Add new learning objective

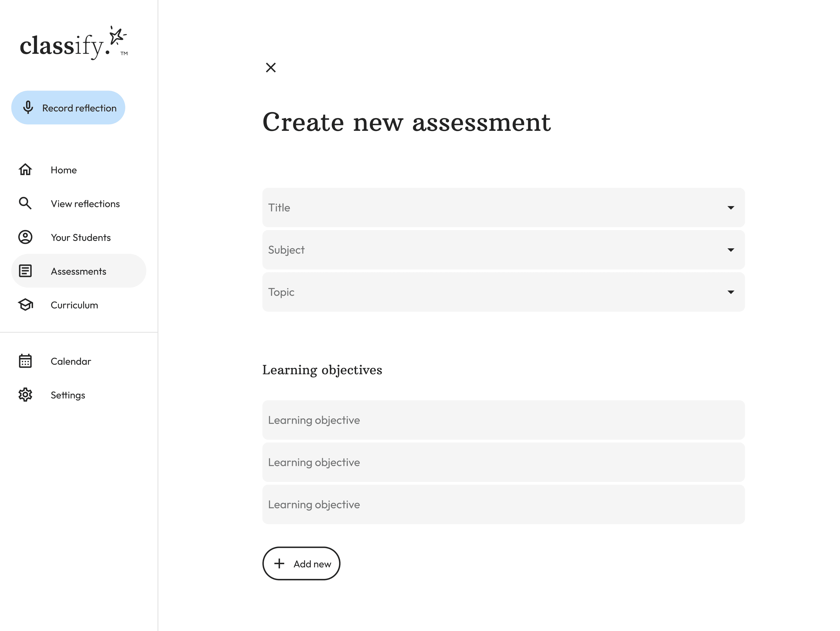(x=301, y=563)
